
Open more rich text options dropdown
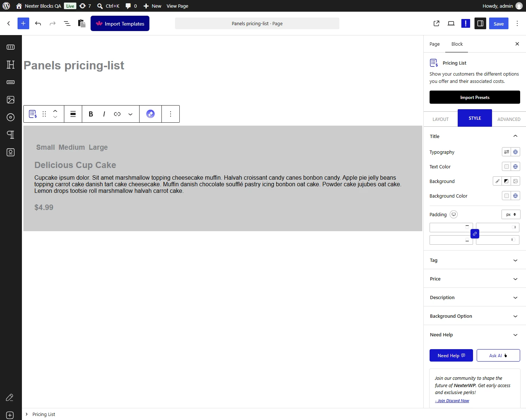coord(130,114)
